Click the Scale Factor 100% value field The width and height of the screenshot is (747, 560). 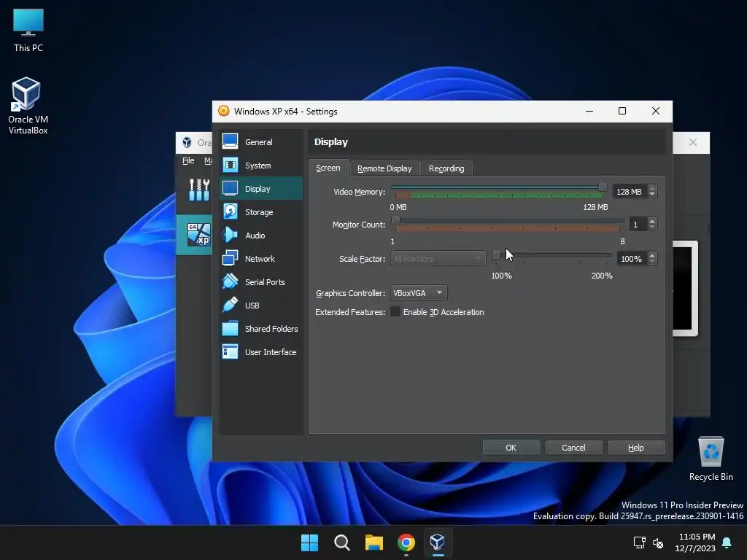[632, 259]
